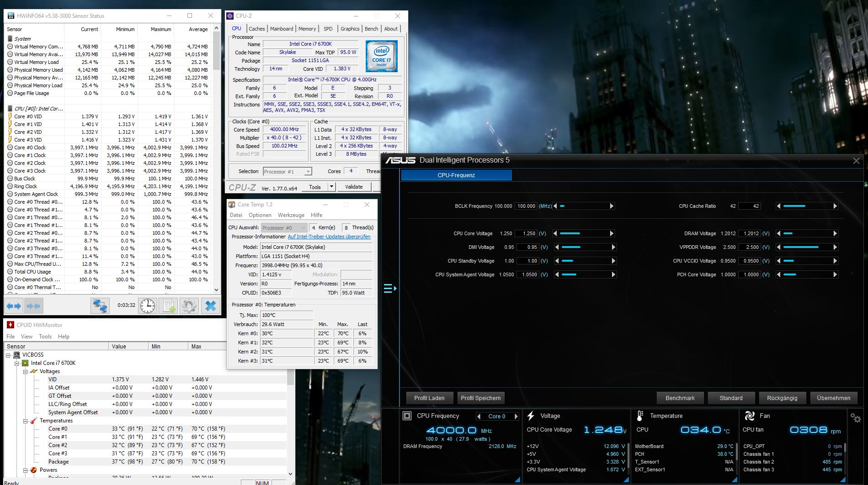Decrease CPU Cache Ratio with left arrow

(778, 206)
